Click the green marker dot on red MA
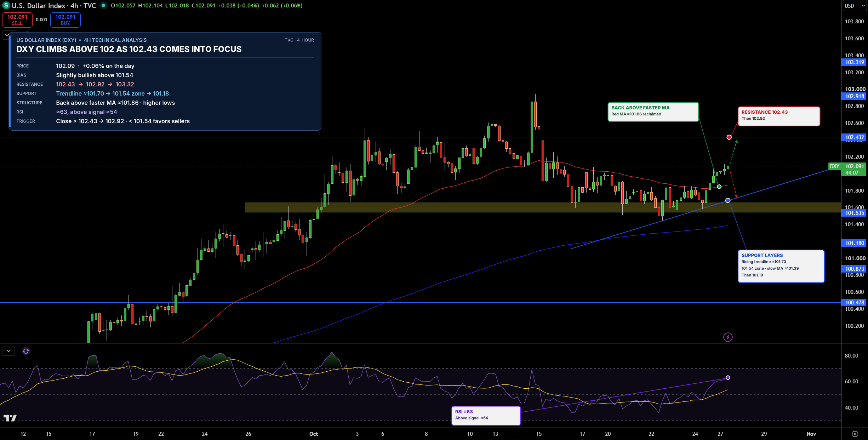Viewport: 868px width, 440px height. coord(719,187)
